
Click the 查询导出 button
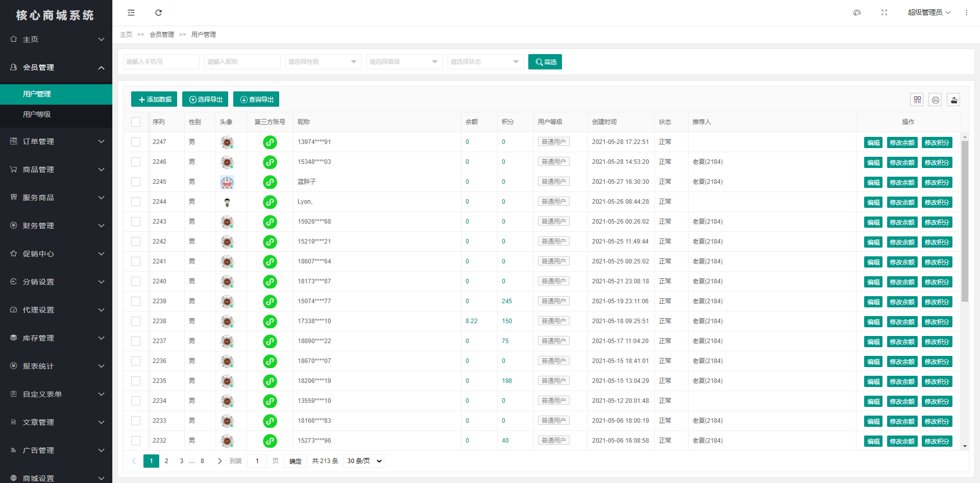click(x=256, y=100)
